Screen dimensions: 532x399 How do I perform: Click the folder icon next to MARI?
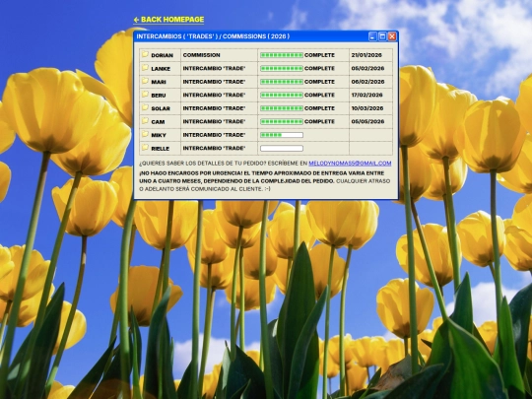145,81
